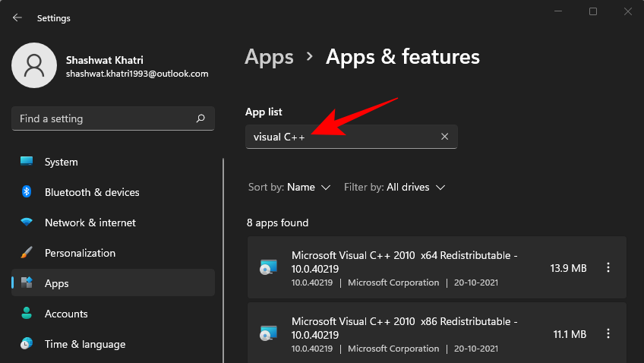Open Bluetooth & devices settings
644x363 pixels.
[x=91, y=192]
